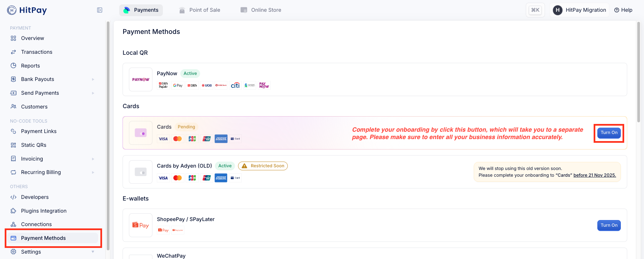Click the Online Store tab icon
Image resolution: width=644 pixels, height=259 pixels.
pos(244,10)
